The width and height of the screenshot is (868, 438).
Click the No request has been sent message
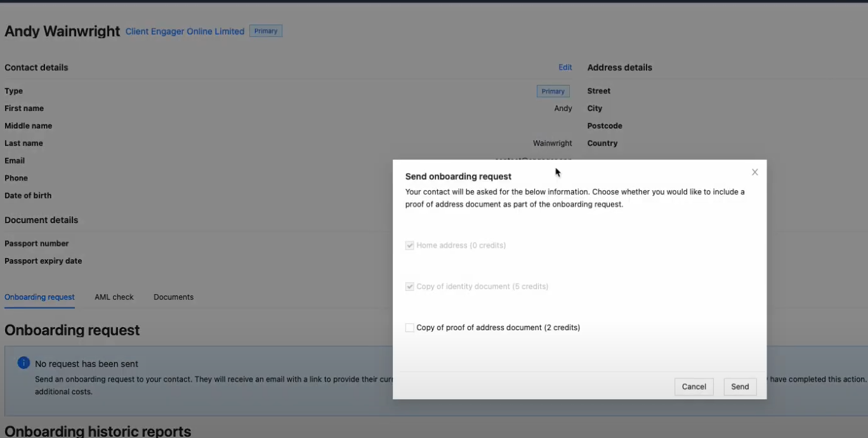click(86, 364)
